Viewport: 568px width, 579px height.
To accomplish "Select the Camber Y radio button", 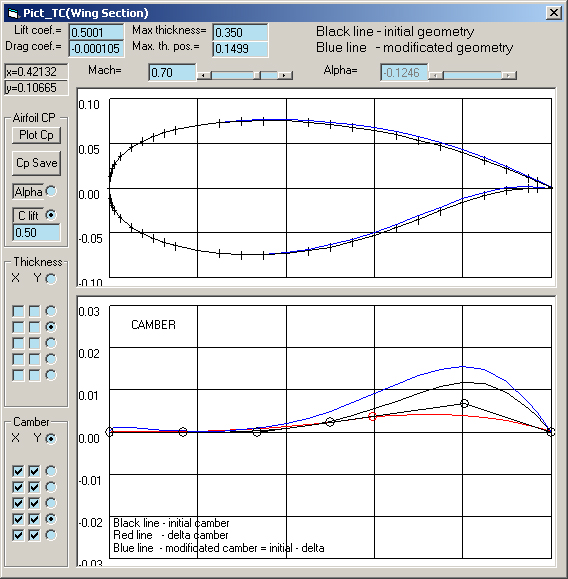I will [x=51, y=438].
